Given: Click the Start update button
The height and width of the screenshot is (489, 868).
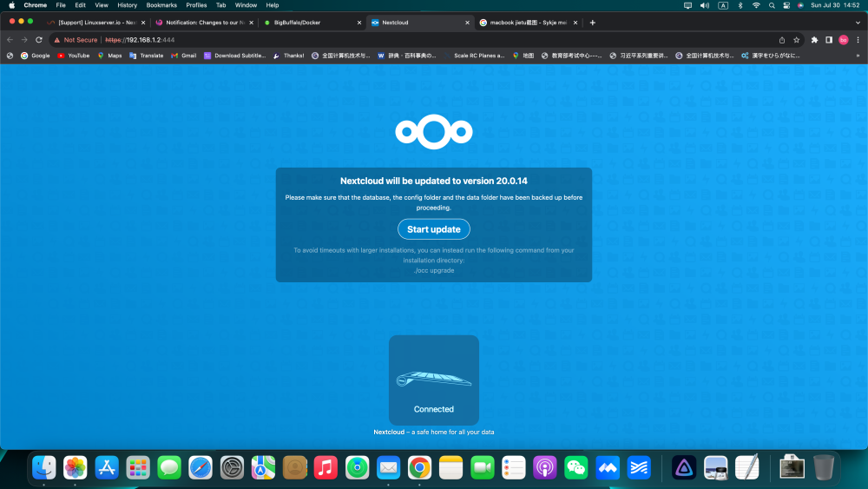Looking at the screenshot, I should point(433,229).
